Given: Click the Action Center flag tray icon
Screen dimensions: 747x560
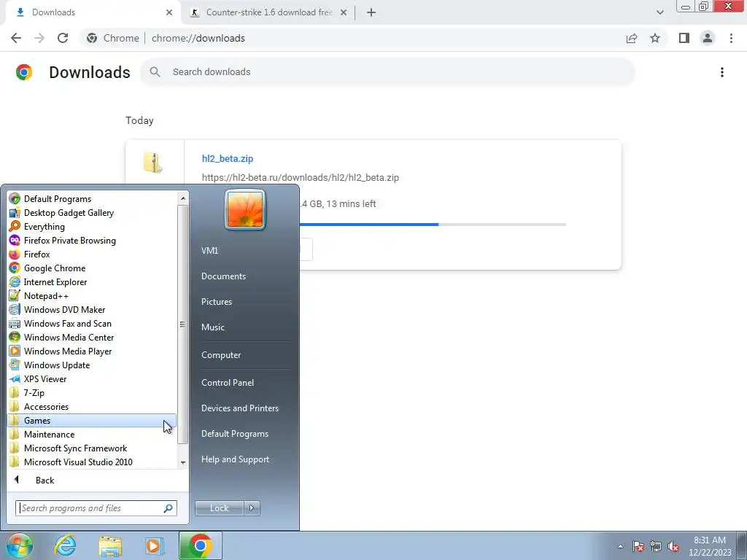Looking at the screenshot, I should (x=638, y=546).
